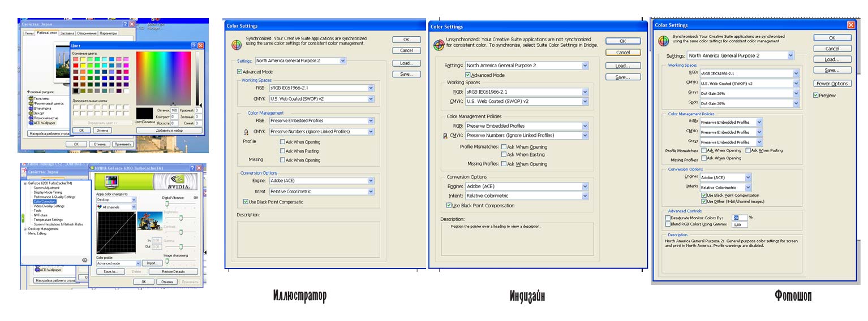
Task: Click Load... button in Illustrator Color Settings
Action: click(406, 63)
